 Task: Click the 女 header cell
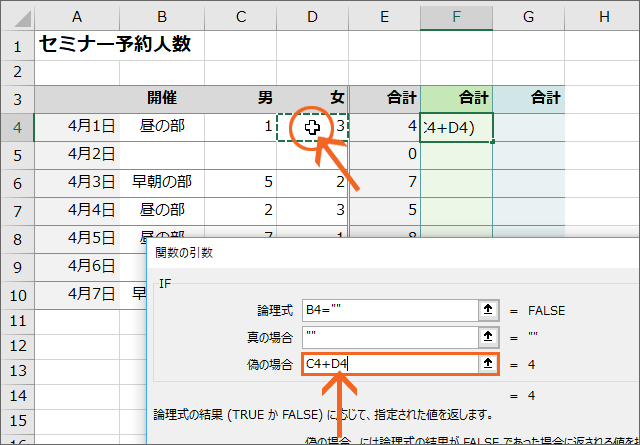coord(312,98)
